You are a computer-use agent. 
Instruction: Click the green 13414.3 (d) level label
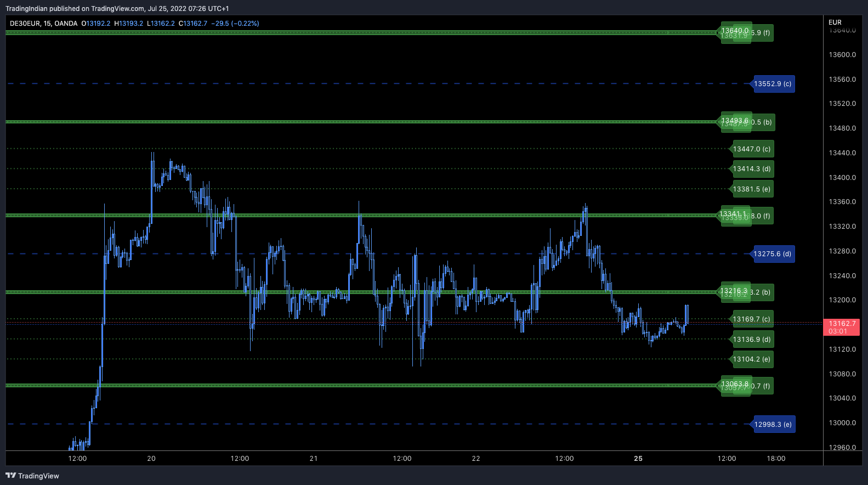(x=752, y=169)
